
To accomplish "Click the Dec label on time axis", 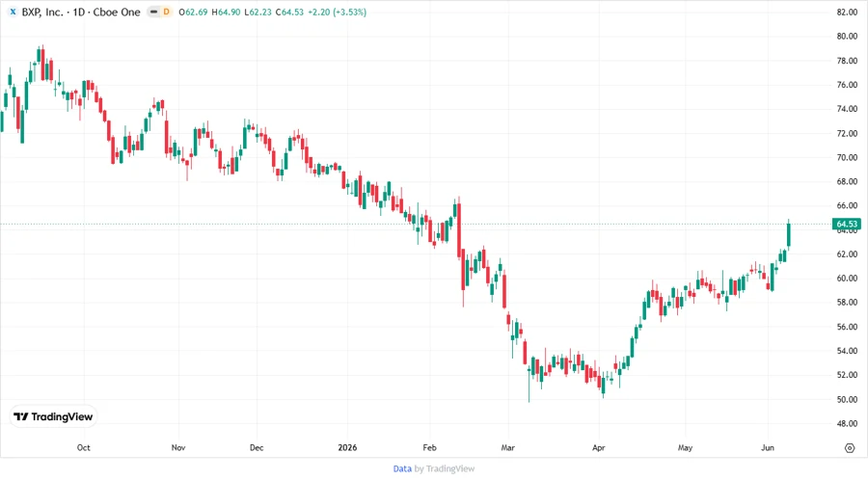I will point(257,447).
